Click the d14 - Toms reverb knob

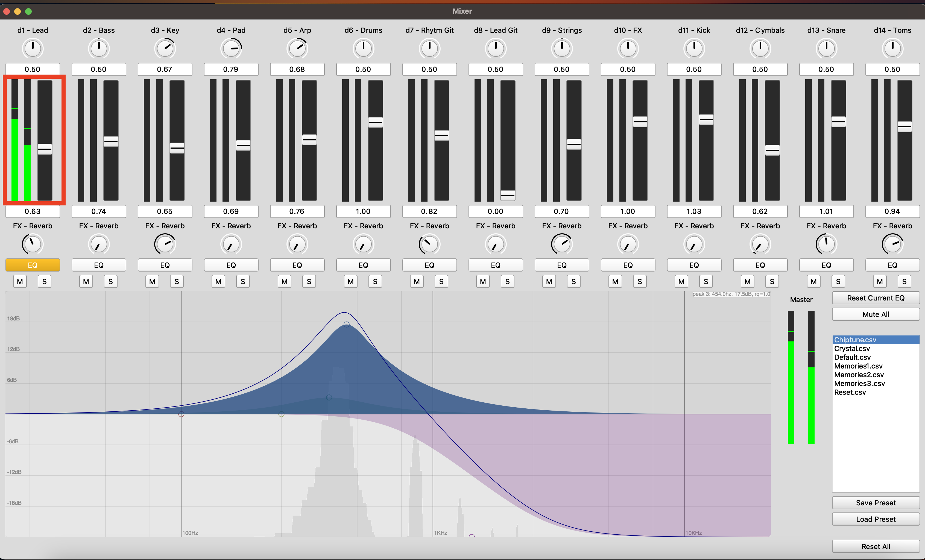click(x=892, y=244)
